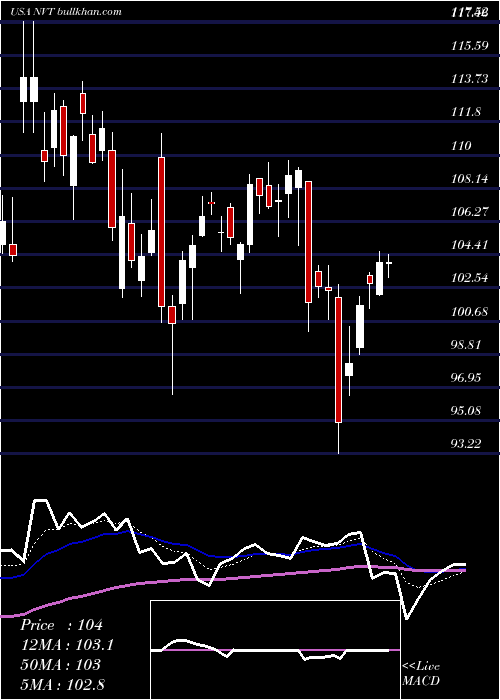This screenshot has width=500, height=700.
Task: Click the 'Price : 104' readout
Action: click(x=62, y=625)
